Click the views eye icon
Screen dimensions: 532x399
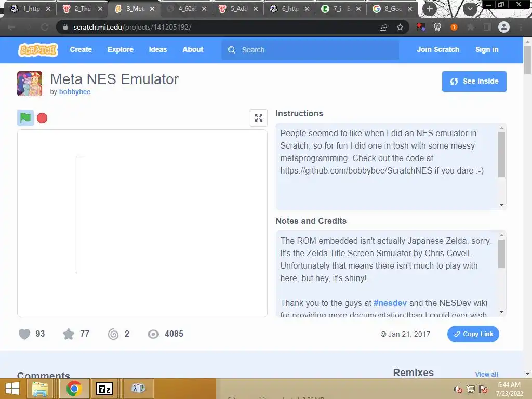(153, 334)
